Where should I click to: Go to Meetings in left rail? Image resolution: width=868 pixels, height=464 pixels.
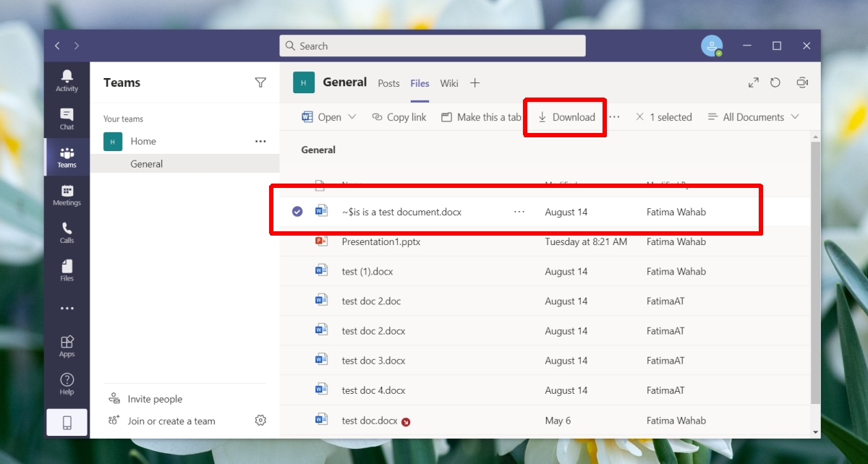point(67,195)
